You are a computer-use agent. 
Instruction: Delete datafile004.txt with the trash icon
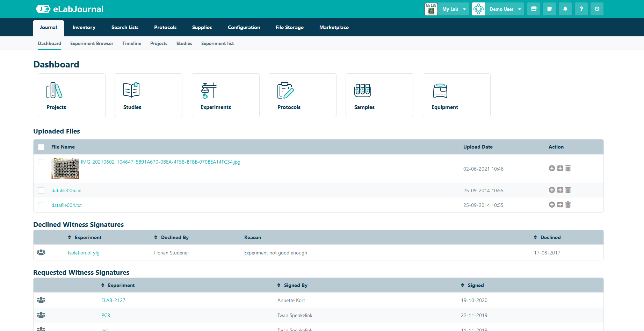tap(568, 205)
